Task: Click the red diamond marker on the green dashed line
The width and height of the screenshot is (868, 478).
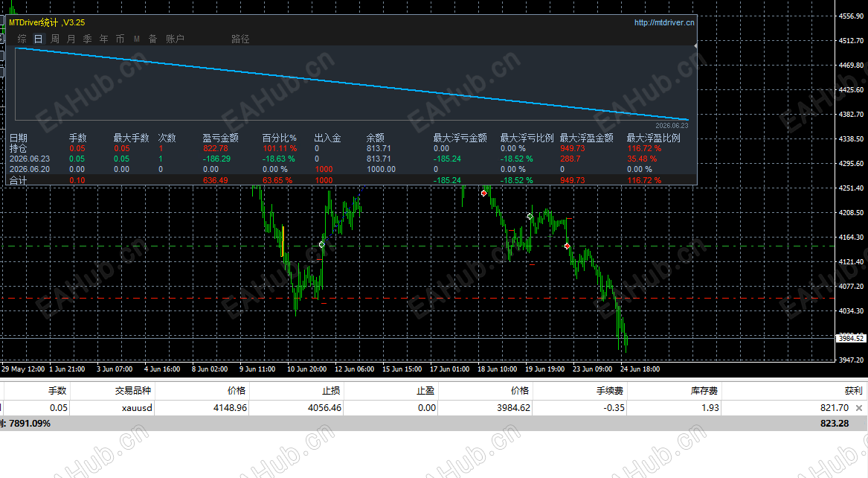Action: tap(567, 246)
